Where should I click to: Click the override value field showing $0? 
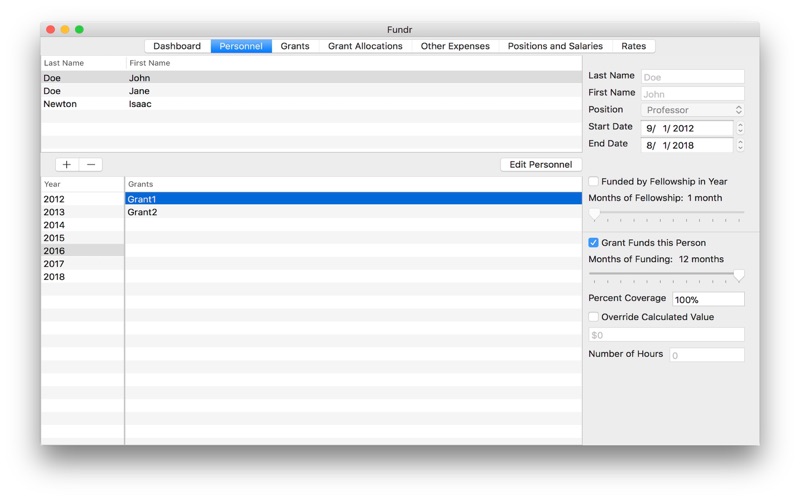666,335
